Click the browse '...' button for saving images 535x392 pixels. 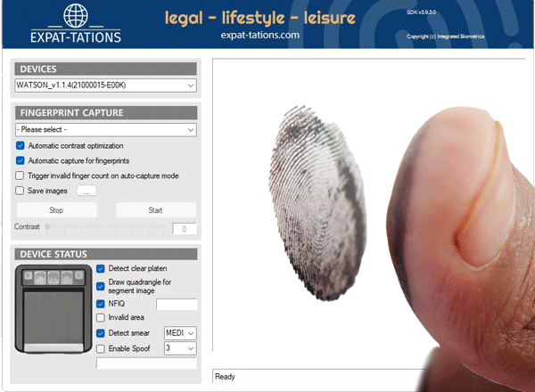[86, 191]
